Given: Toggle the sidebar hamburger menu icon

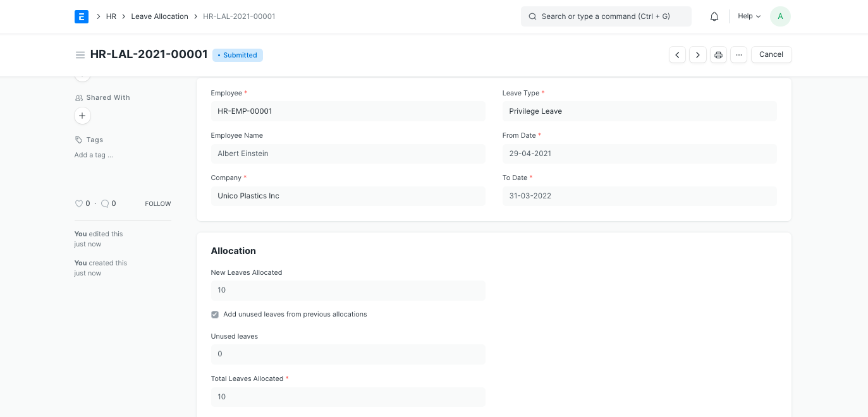Looking at the screenshot, I should tap(80, 55).
